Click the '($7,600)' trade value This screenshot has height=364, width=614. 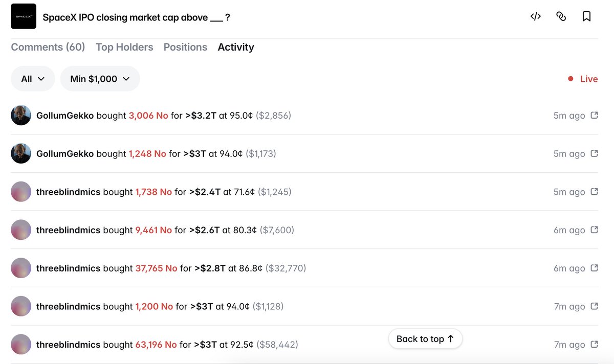point(277,230)
